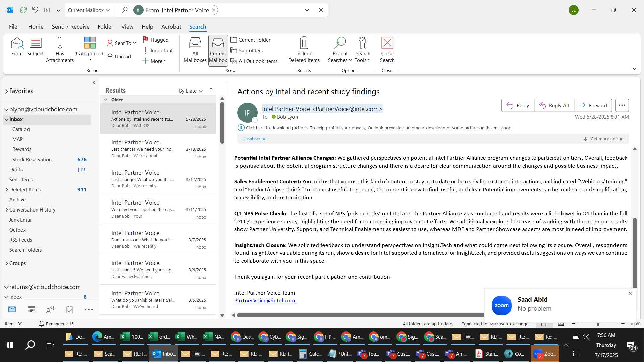This screenshot has height=362, width=644.
Task: Expand the Deleted Items folder
Action: (x=7, y=190)
